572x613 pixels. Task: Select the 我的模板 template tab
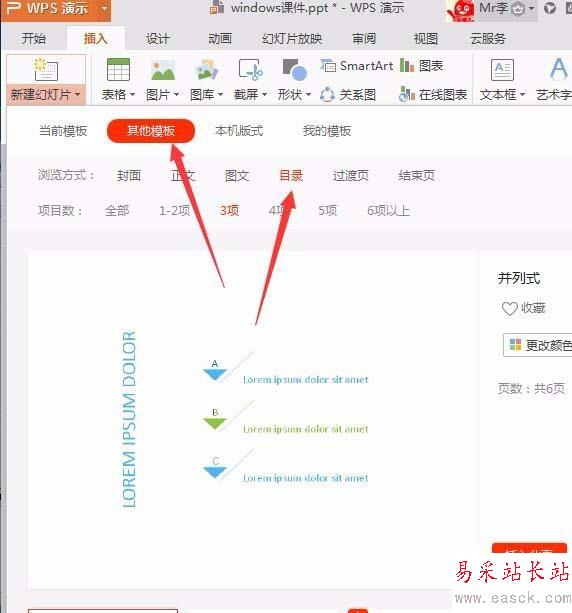tap(327, 131)
